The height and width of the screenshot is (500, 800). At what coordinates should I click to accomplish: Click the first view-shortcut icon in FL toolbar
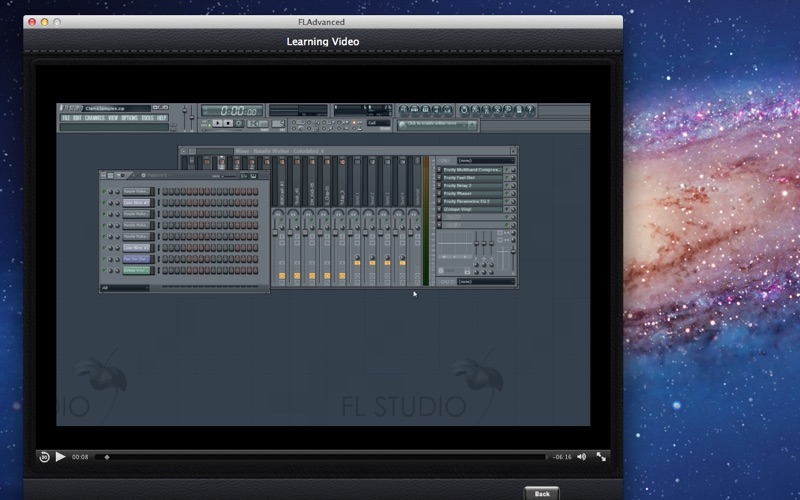coord(404,109)
